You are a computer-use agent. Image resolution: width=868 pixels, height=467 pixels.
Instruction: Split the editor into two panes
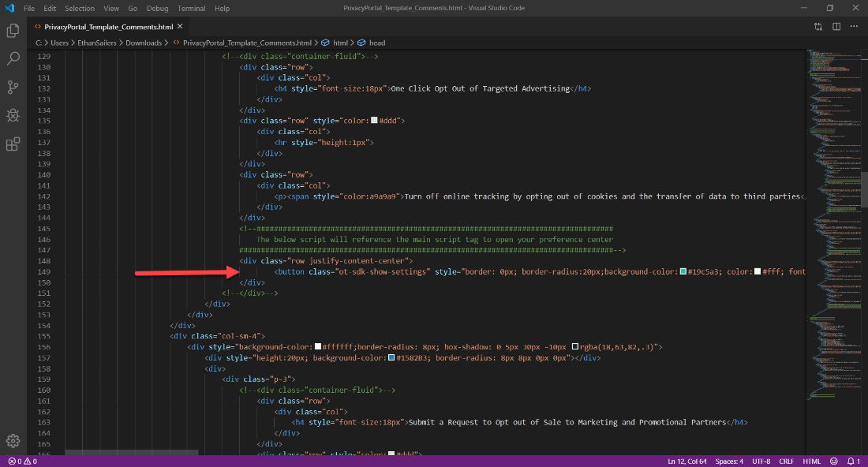(836, 25)
